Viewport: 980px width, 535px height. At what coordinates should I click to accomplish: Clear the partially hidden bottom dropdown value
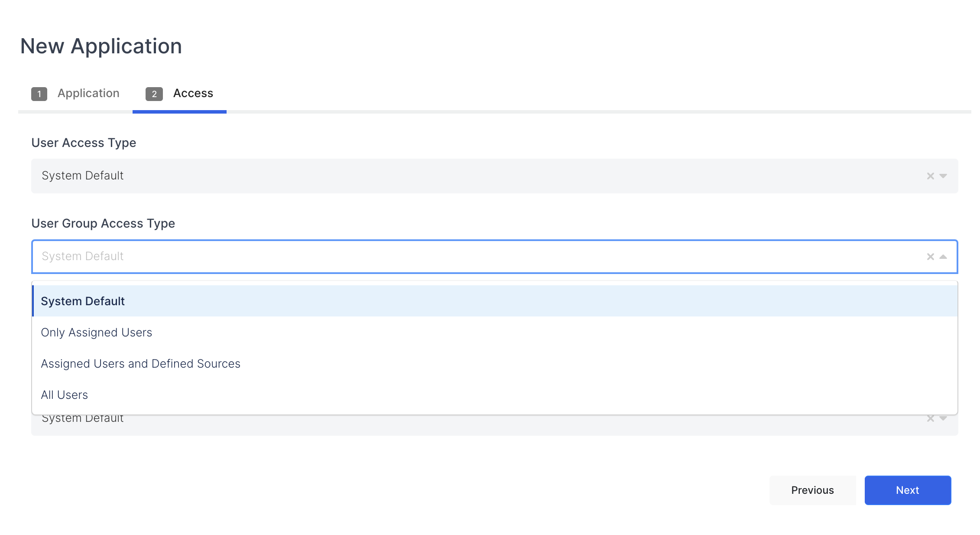point(930,419)
